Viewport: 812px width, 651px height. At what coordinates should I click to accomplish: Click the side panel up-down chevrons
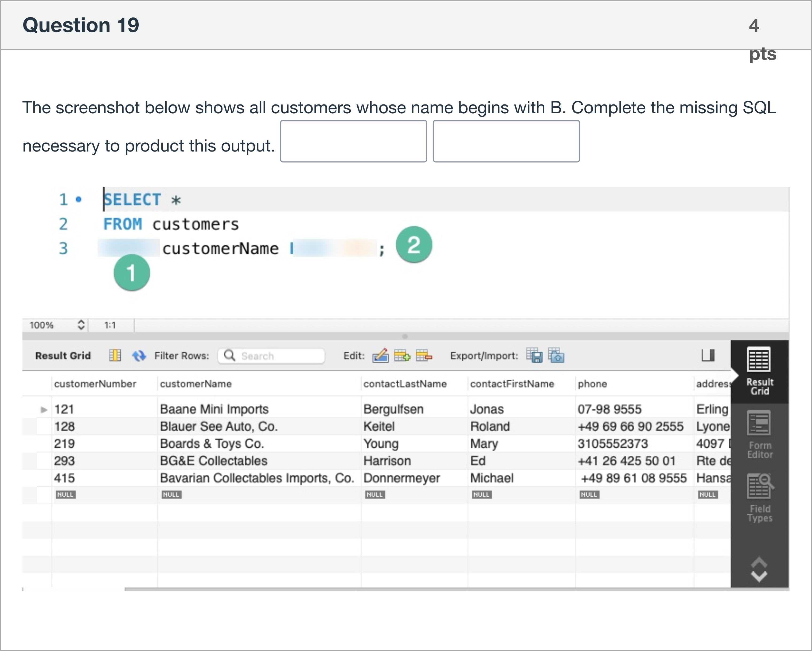[x=759, y=570]
